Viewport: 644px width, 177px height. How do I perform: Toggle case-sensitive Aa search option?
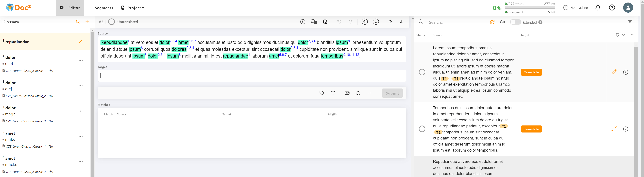point(502,22)
